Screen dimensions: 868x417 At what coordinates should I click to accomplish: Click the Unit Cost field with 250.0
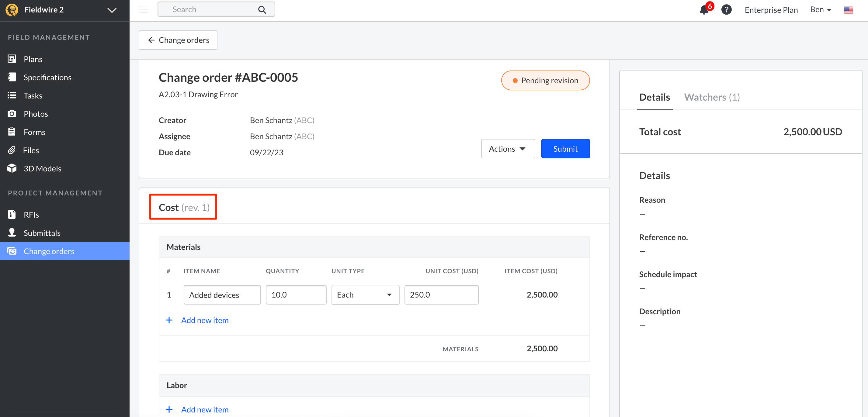(x=441, y=295)
